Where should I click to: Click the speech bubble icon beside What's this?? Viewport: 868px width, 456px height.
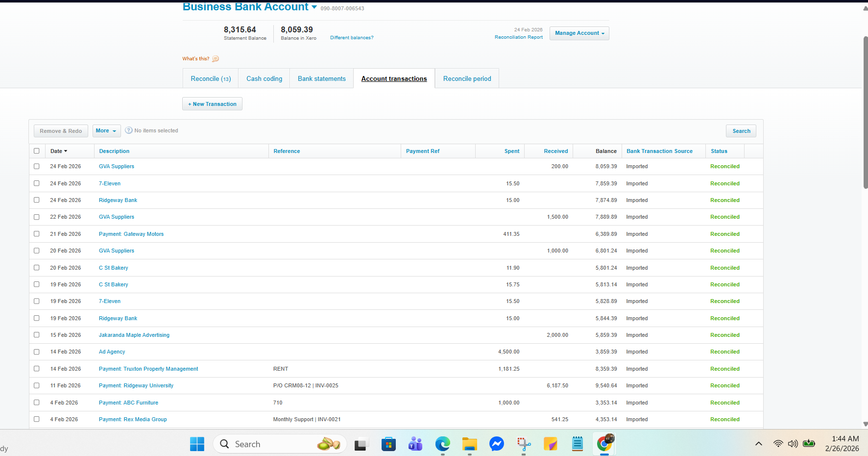[216, 59]
